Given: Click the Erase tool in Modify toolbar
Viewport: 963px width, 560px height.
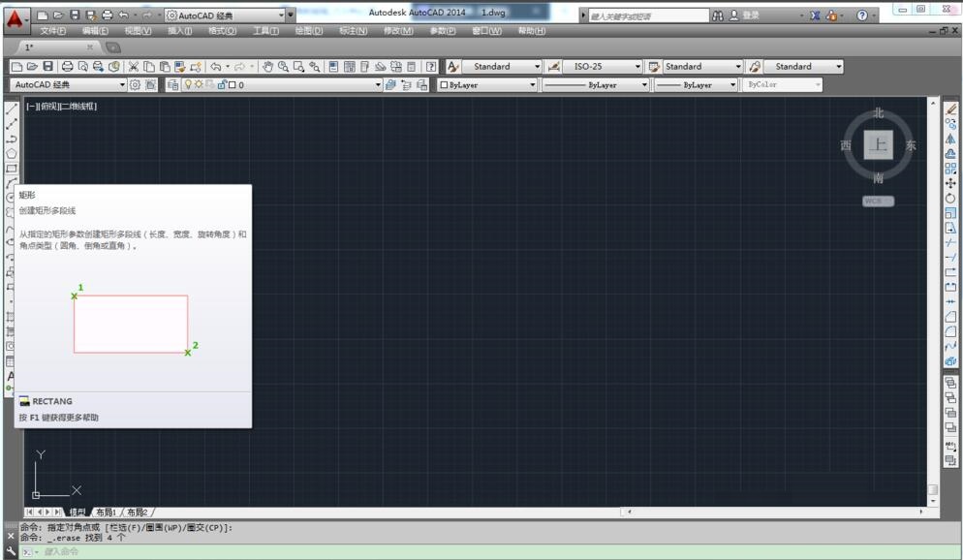Looking at the screenshot, I should click(950, 109).
